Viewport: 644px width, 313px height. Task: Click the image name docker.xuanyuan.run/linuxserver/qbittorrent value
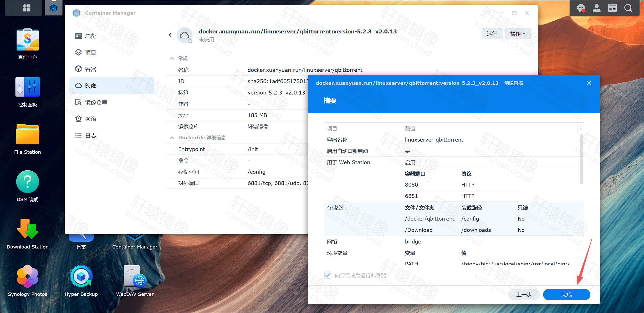(x=305, y=70)
